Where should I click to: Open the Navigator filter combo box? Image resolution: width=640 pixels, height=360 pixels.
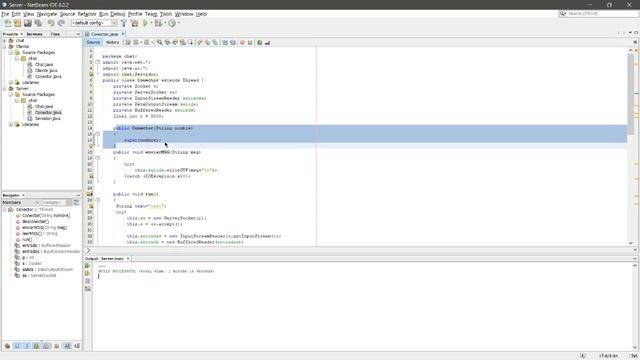57,202
